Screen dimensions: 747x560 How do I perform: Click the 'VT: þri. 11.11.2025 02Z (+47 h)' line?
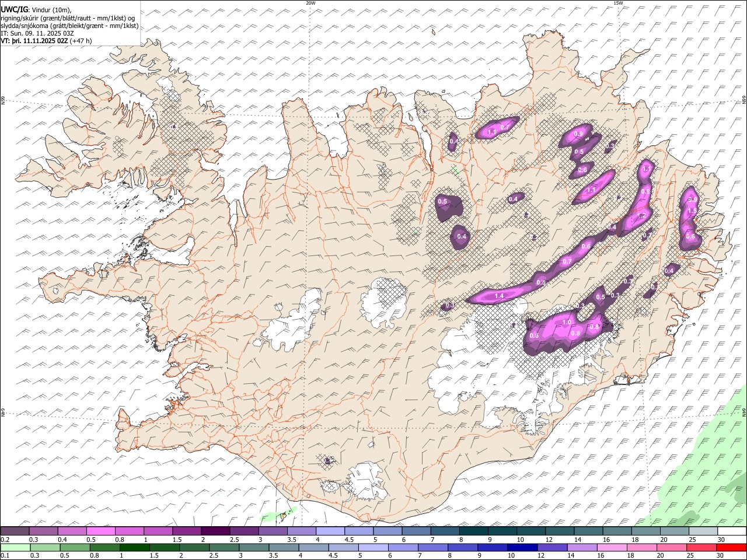click(46, 41)
